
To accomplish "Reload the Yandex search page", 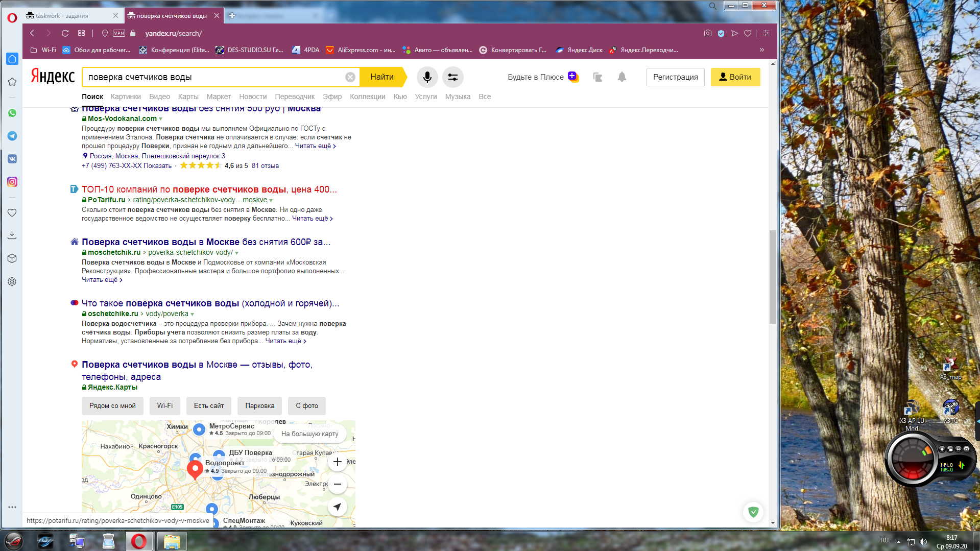I will [65, 33].
